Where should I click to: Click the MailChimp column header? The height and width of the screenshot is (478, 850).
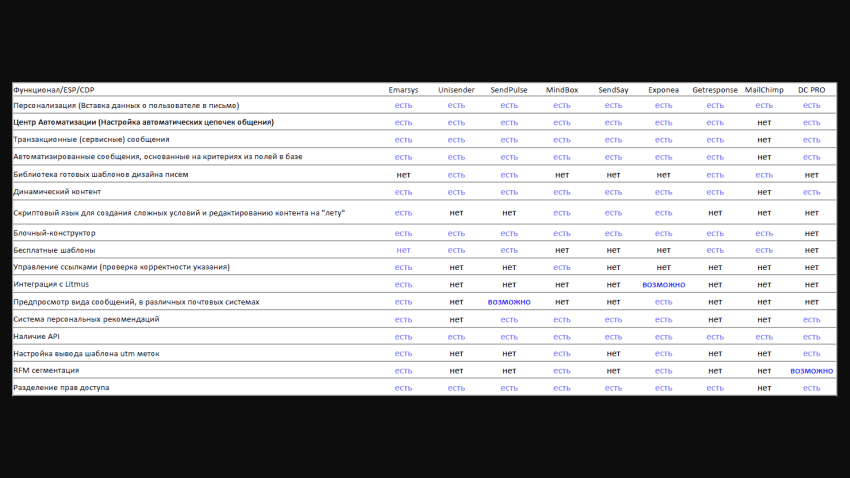pyautogui.click(x=764, y=90)
